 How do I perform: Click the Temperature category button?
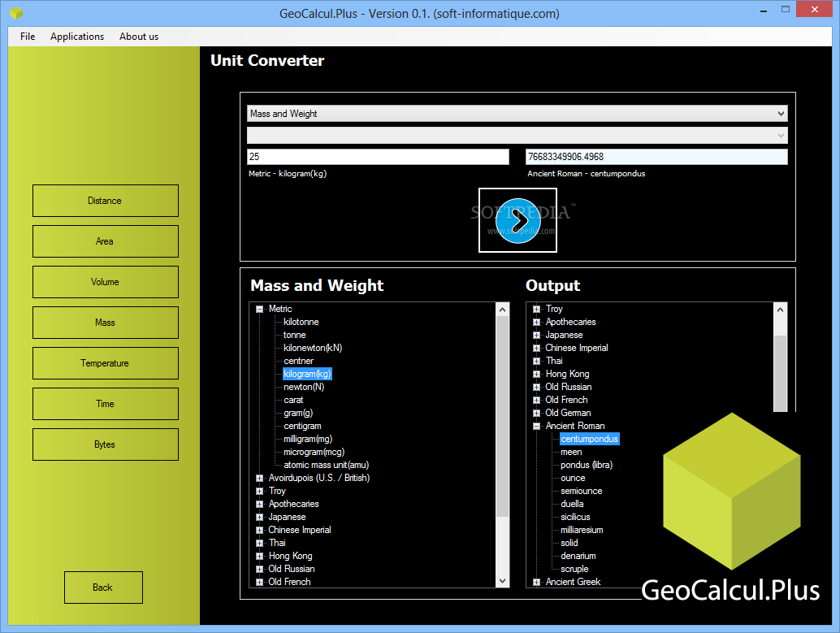(x=106, y=363)
